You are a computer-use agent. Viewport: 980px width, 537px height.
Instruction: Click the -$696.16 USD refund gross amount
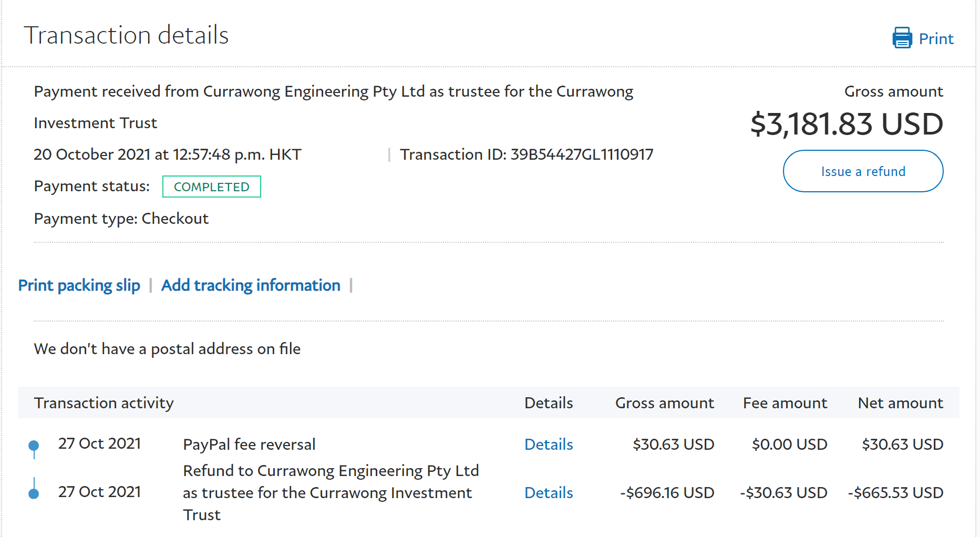pos(667,493)
